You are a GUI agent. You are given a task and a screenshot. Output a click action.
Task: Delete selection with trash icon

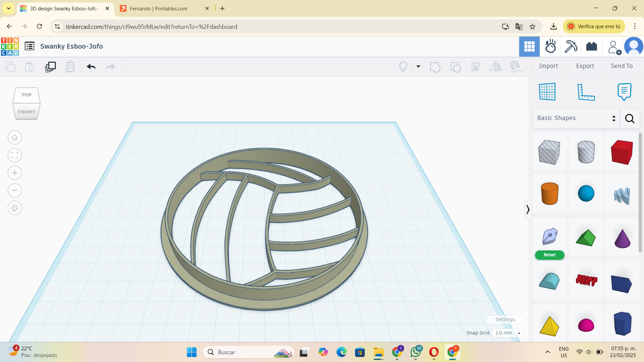[70, 67]
